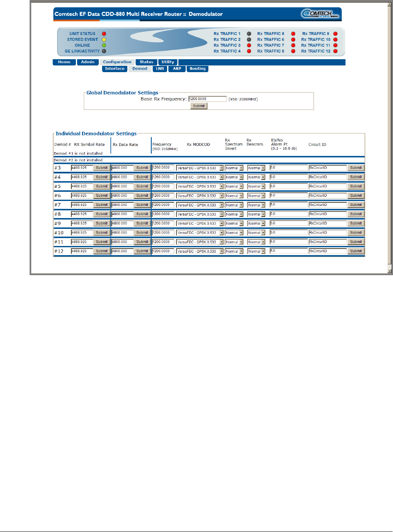Click the Online green LED indicator
The width and height of the screenshot is (393, 532).
(104, 45)
